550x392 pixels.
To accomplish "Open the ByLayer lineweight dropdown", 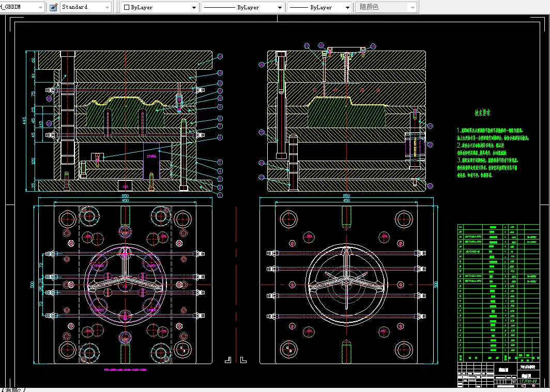I will click(x=347, y=8).
